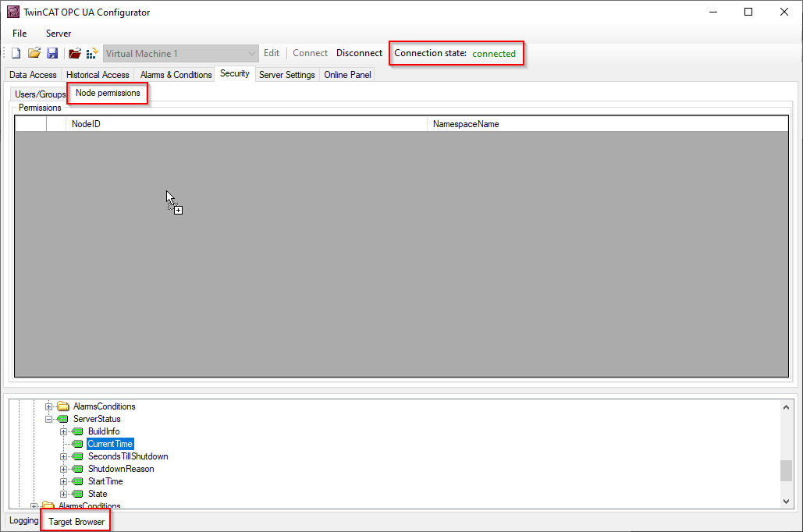Open the Server menu
This screenshot has width=803, height=532.
59,34
